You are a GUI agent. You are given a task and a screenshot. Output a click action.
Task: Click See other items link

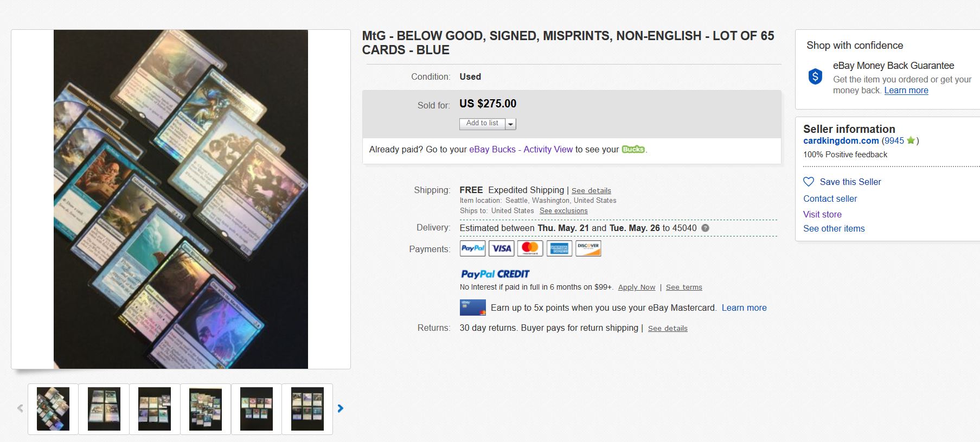point(834,228)
